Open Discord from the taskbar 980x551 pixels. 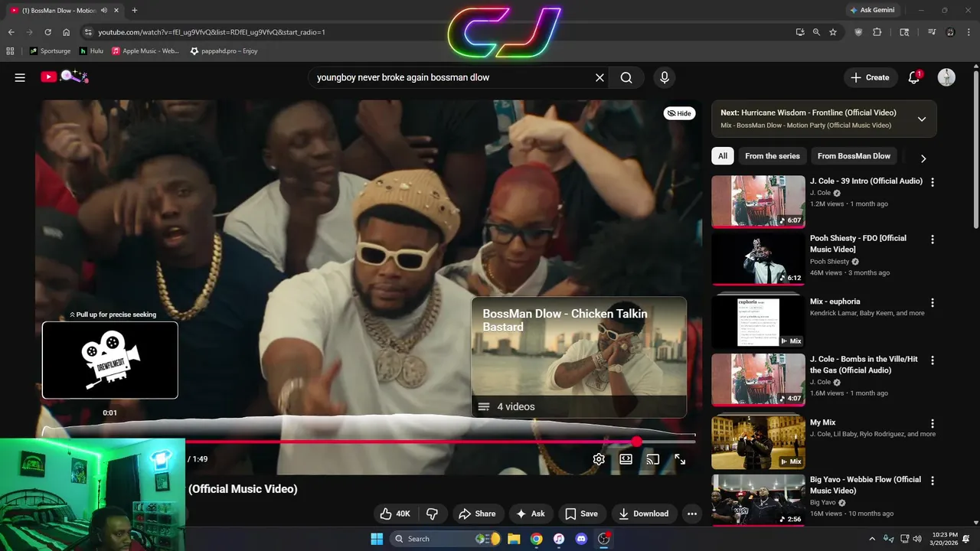(x=581, y=539)
